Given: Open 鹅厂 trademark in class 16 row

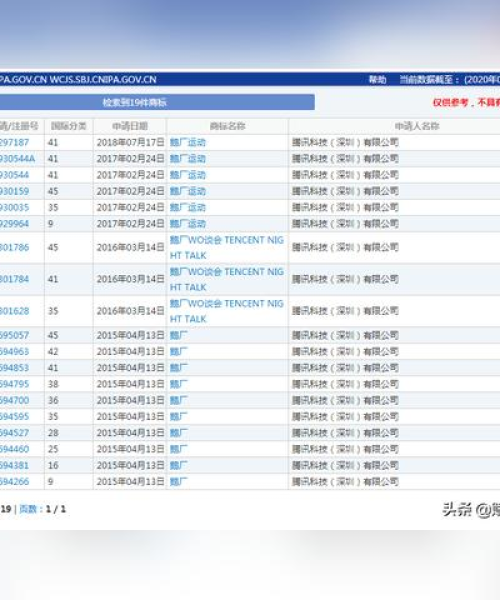Looking at the screenshot, I should coord(179,465).
